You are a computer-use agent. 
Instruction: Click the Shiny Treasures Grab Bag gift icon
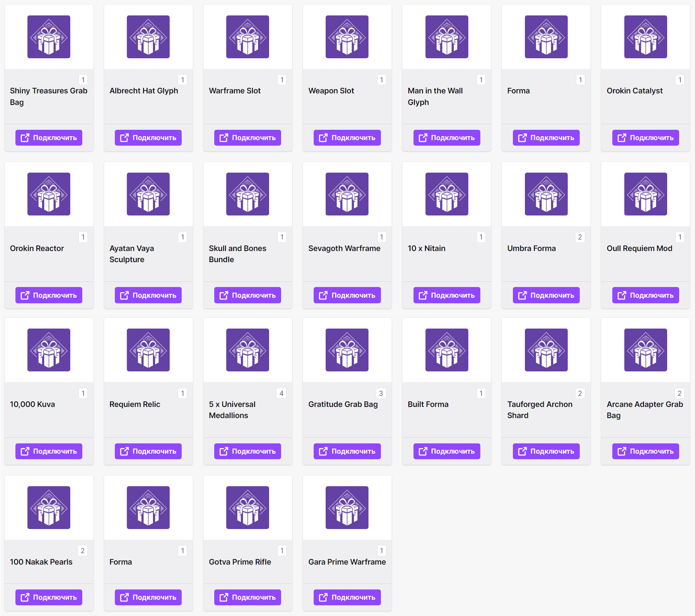coord(49,37)
